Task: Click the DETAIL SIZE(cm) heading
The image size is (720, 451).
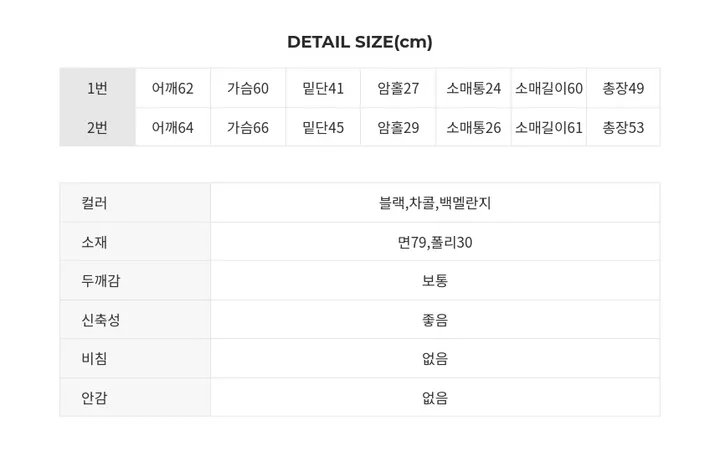Action: [360, 42]
